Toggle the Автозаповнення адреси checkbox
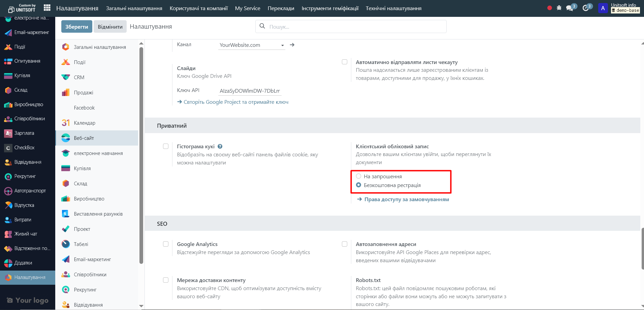The height and width of the screenshot is (310, 644). coord(345,244)
